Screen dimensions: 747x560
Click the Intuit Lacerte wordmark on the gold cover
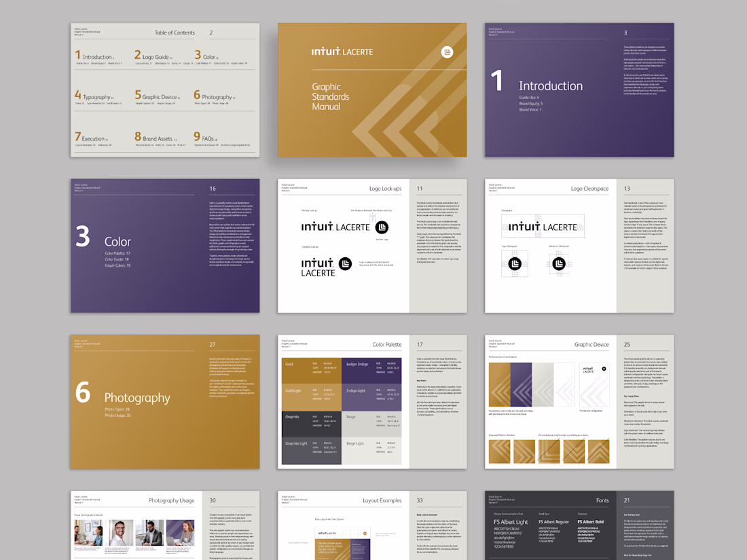(x=342, y=52)
